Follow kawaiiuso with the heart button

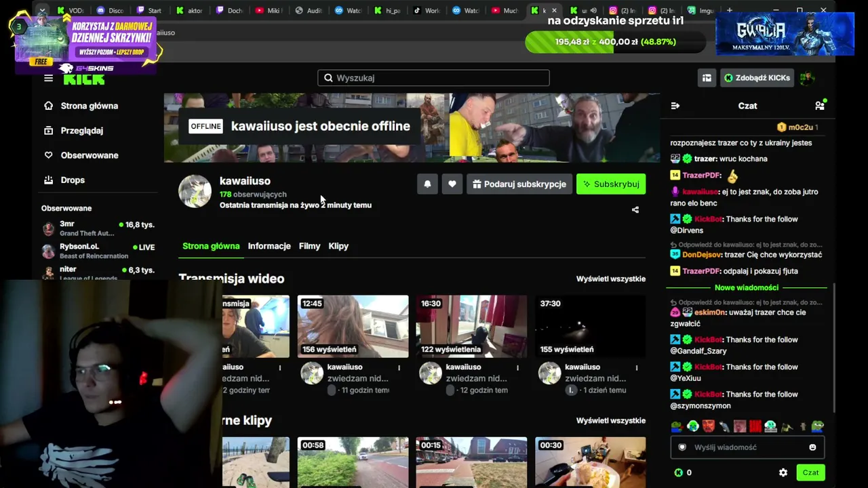coord(452,184)
